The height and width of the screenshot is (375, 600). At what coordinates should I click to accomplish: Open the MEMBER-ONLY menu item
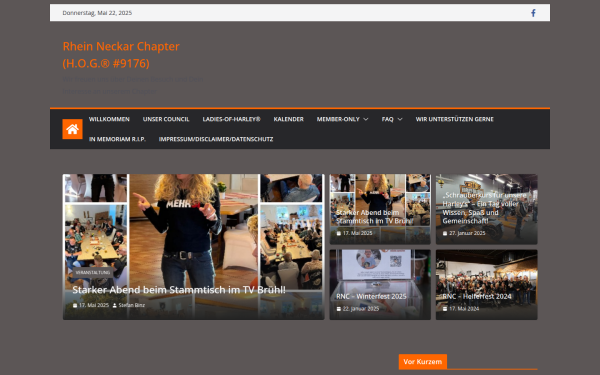338,119
